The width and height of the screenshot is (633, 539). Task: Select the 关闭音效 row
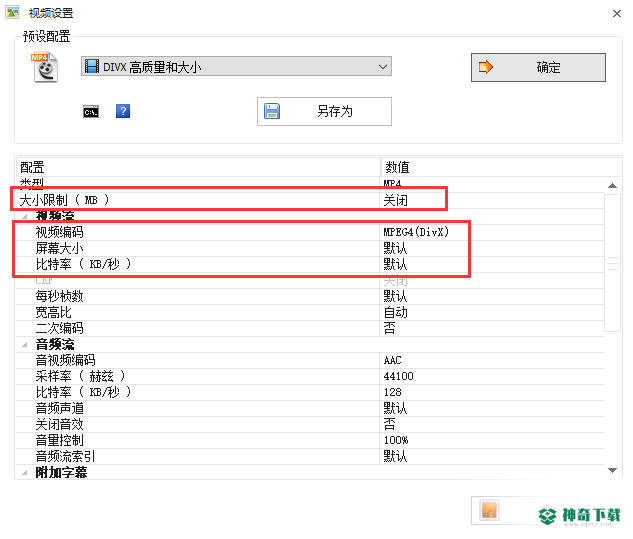310,424
